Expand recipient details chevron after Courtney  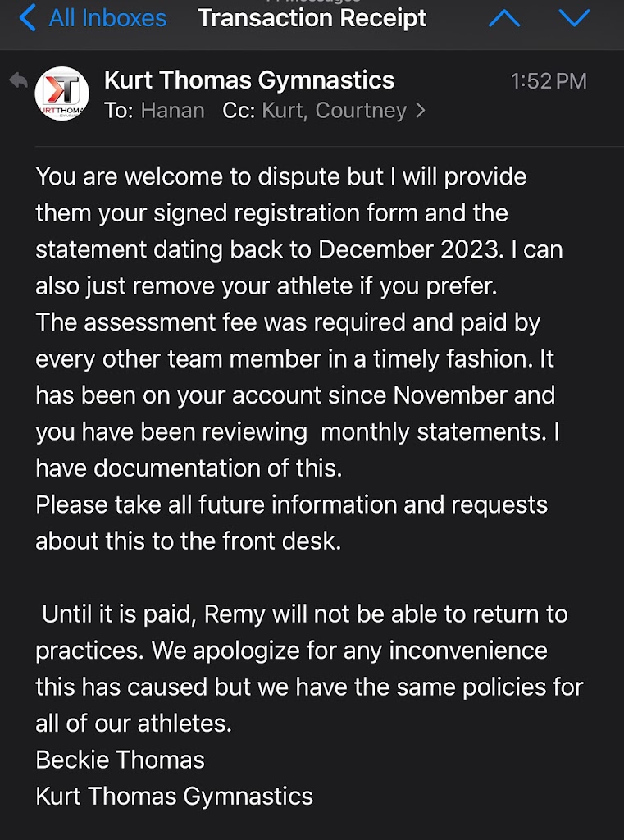pos(421,111)
